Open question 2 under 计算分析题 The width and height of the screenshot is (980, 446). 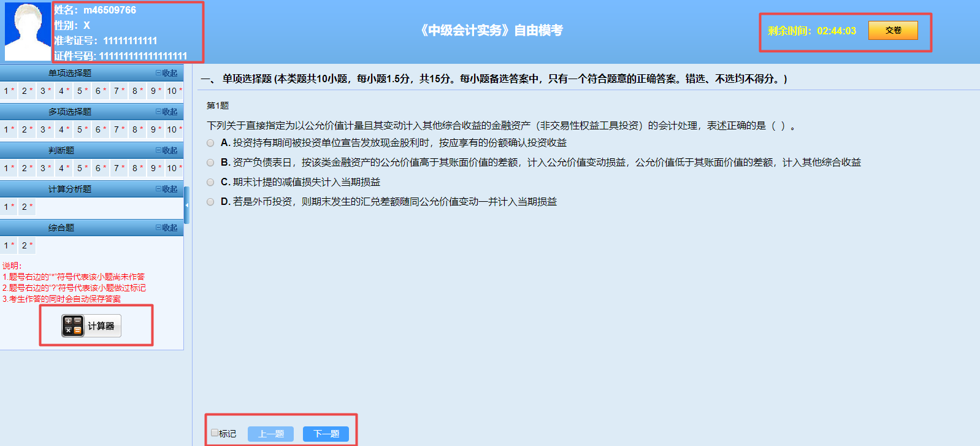click(x=25, y=207)
